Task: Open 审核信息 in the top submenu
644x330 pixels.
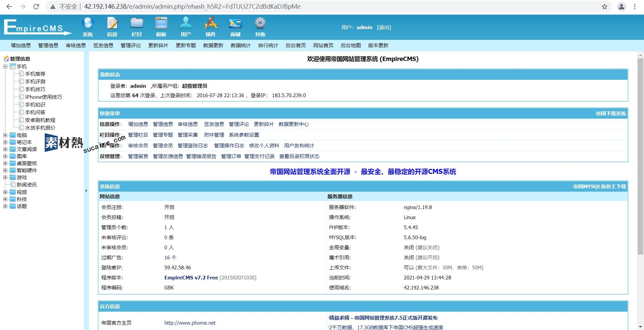Action: point(76,46)
